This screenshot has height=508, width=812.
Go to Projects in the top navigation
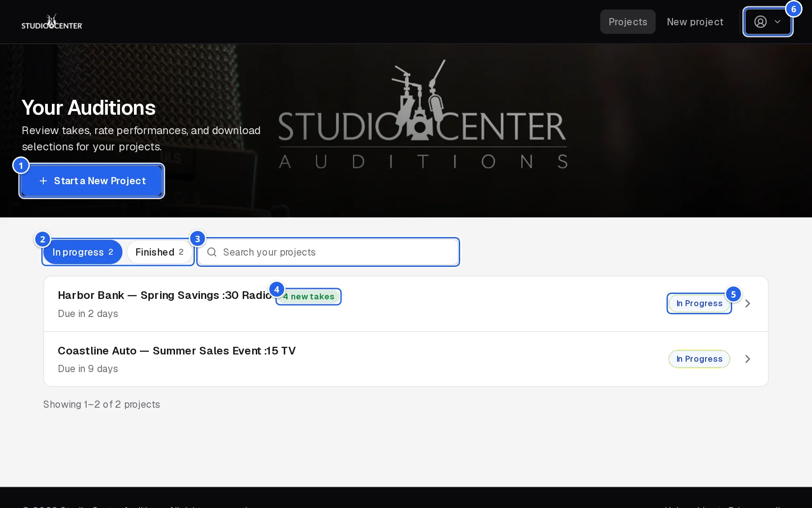pyautogui.click(x=627, y=22)
